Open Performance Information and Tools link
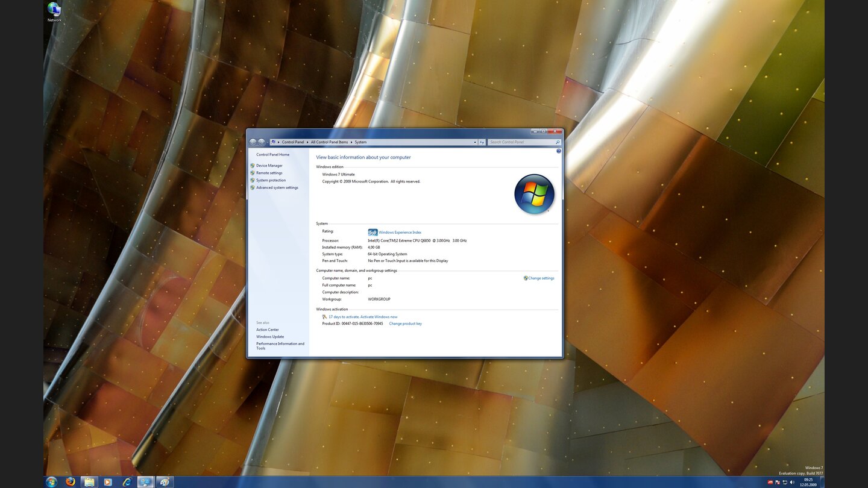Image resolution: width=868 pixels, height=488 pixels. [x=280, y=346]
